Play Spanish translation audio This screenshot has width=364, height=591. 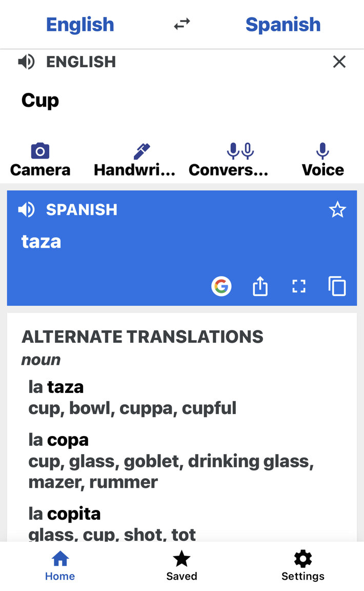pyautogui.click(x=26, y=209)
